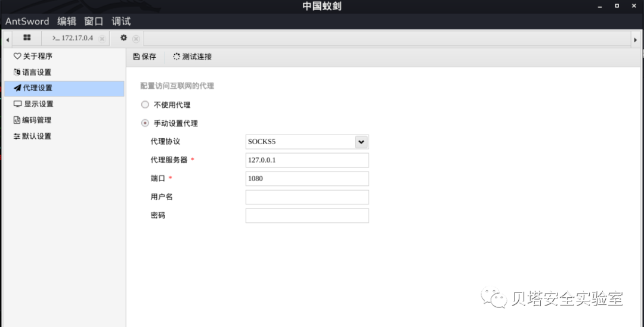Click the 代理服务器 field with 127.0.0.1
This screenshot has width=644, height=327.
(x=307, y=160)
